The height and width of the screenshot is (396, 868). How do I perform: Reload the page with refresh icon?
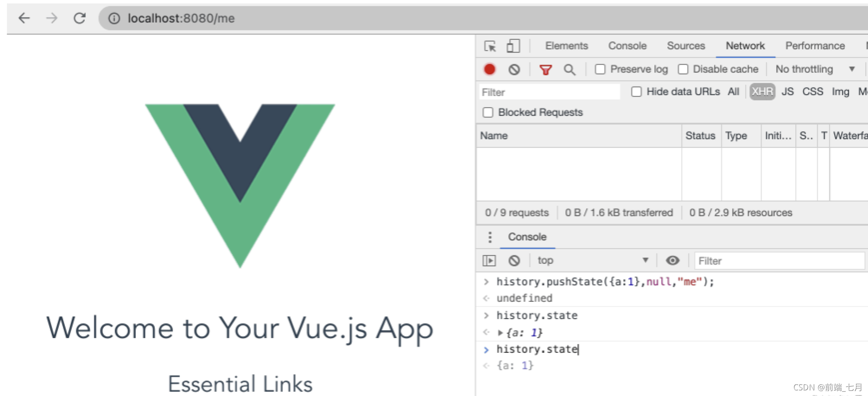80,18
